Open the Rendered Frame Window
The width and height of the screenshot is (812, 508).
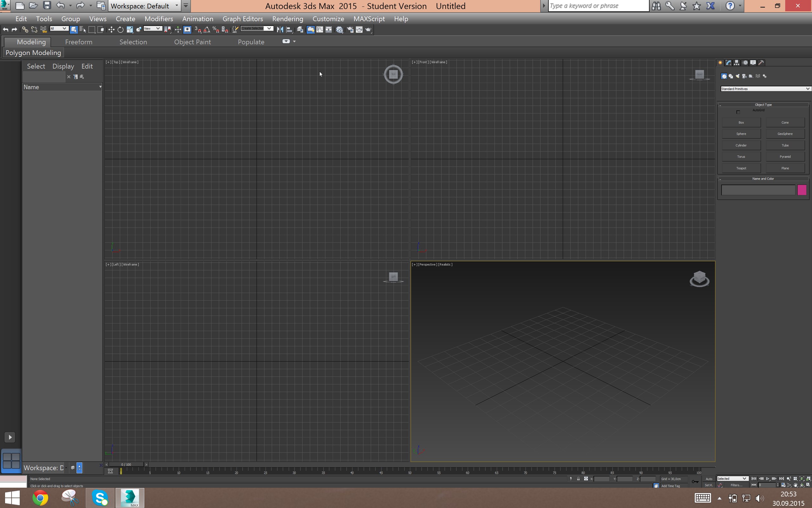tap(359, 30)
